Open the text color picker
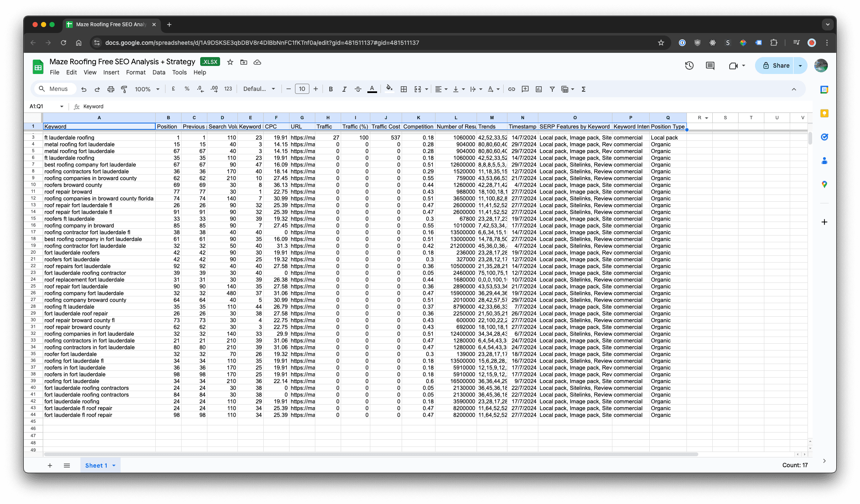Image resolution: width=860 pixels, height=504 pixels. click(x=372, y=89)
